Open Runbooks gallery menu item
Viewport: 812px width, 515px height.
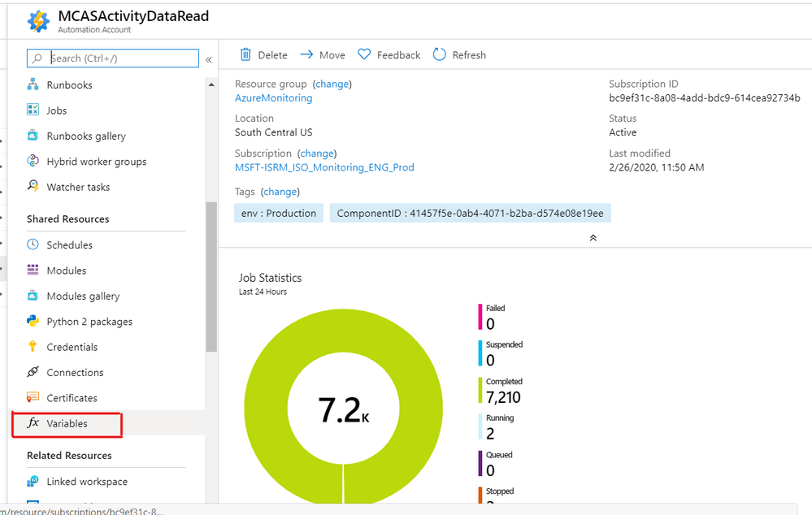(x=86, y=136)
